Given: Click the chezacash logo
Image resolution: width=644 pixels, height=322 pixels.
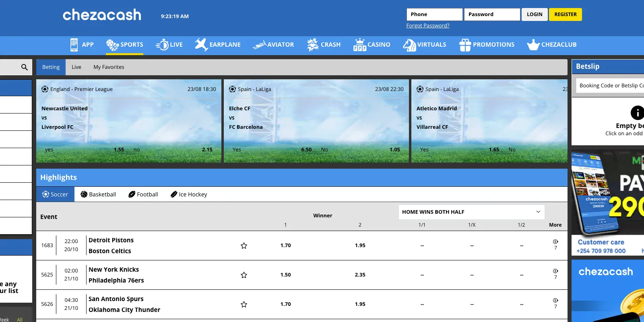Looking at the screenshot, I should point(102,15).
